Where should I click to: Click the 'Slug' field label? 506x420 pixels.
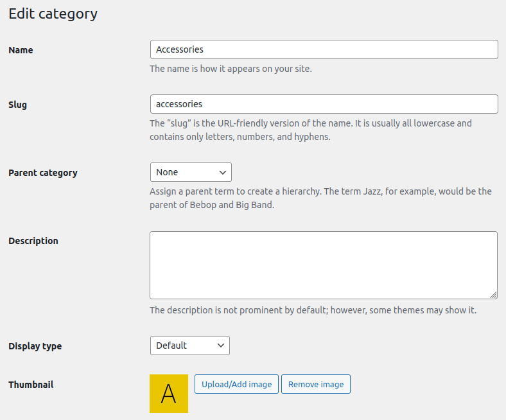coord(18,105)
